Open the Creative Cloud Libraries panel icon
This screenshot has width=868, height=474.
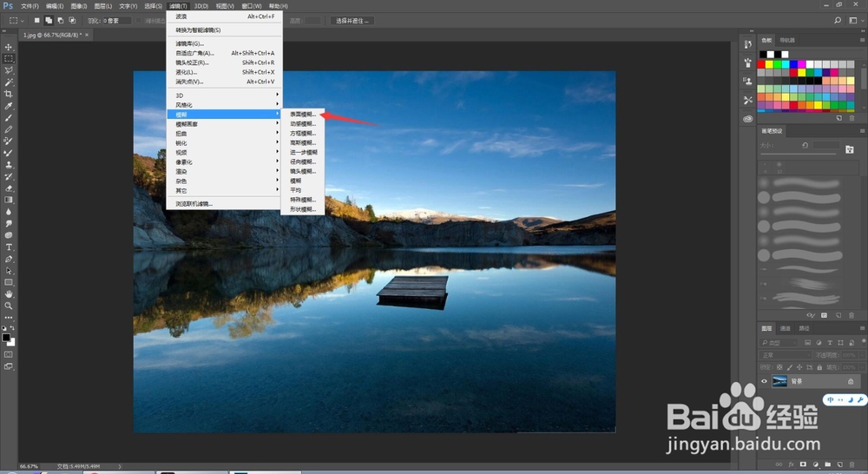coord(748,118)
